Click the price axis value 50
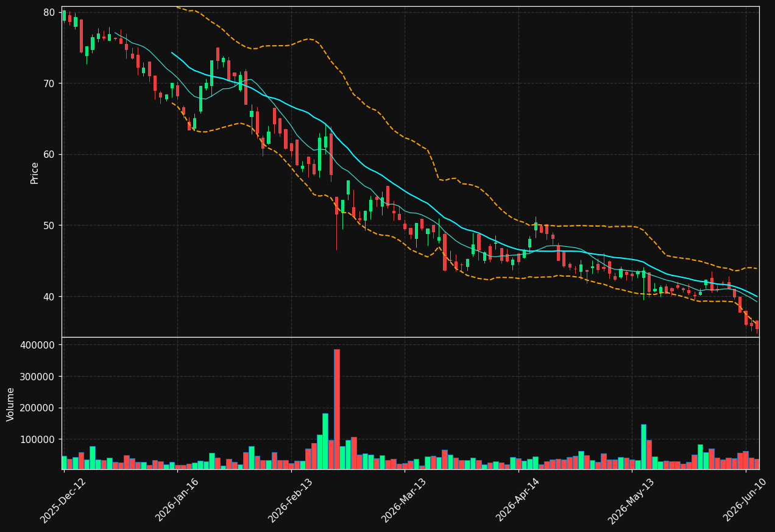The image size is (775, 532). coord(49,225)
